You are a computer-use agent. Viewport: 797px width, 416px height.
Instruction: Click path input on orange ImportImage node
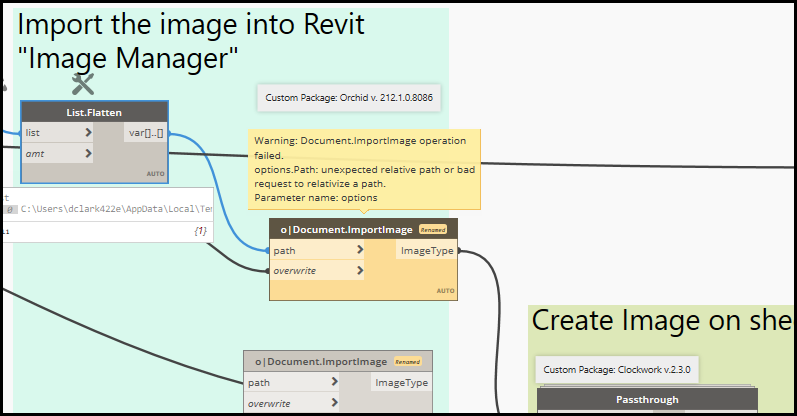click(x=318, y=250)
